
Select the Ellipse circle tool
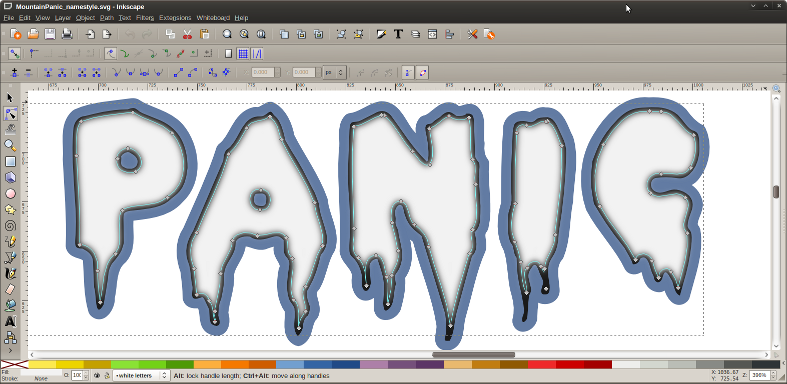[x=10, y=194]
